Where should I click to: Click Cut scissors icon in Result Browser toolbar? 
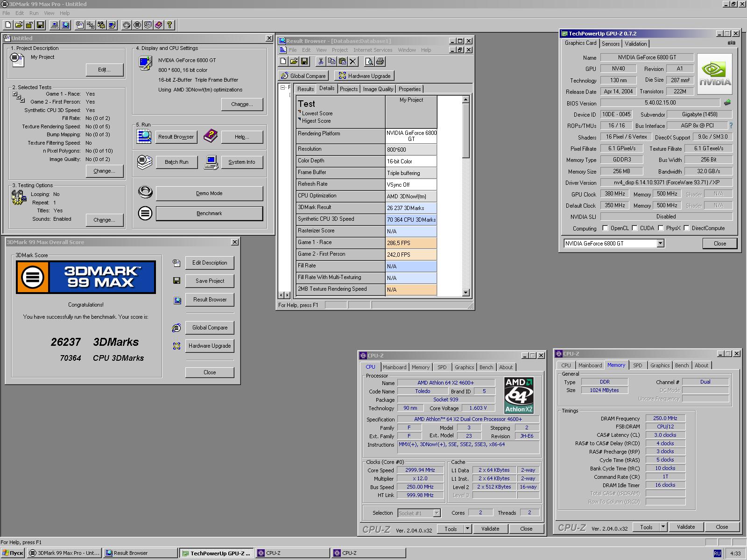[x=321, y=61]
